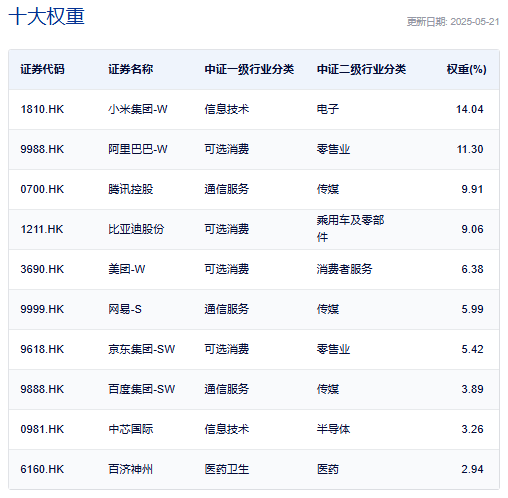Open stock code 1810.HK

42,109
